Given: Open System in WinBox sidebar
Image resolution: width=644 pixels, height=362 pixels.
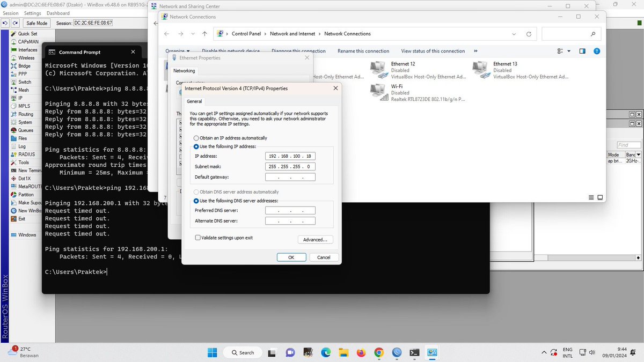Looking at the screenshot, I should click(25, 122).
